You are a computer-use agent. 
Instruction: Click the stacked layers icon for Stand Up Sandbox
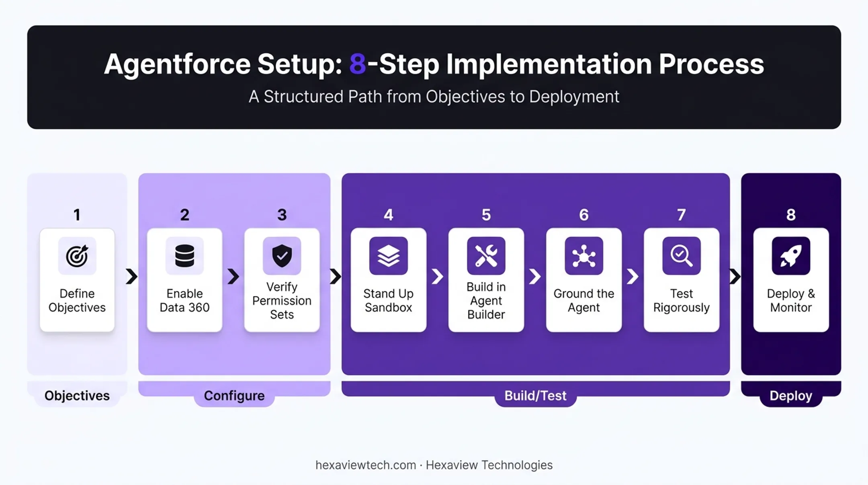tap(388, 256)
